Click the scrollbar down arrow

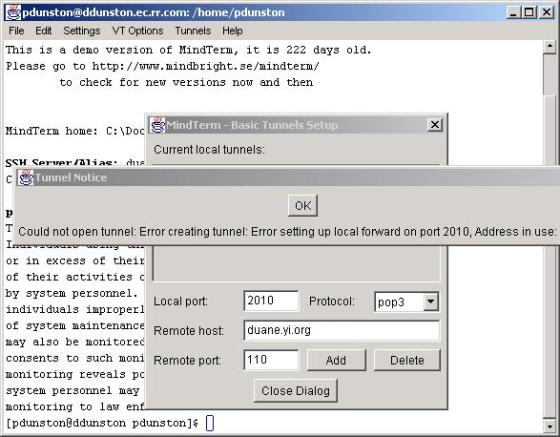[550, 426]
